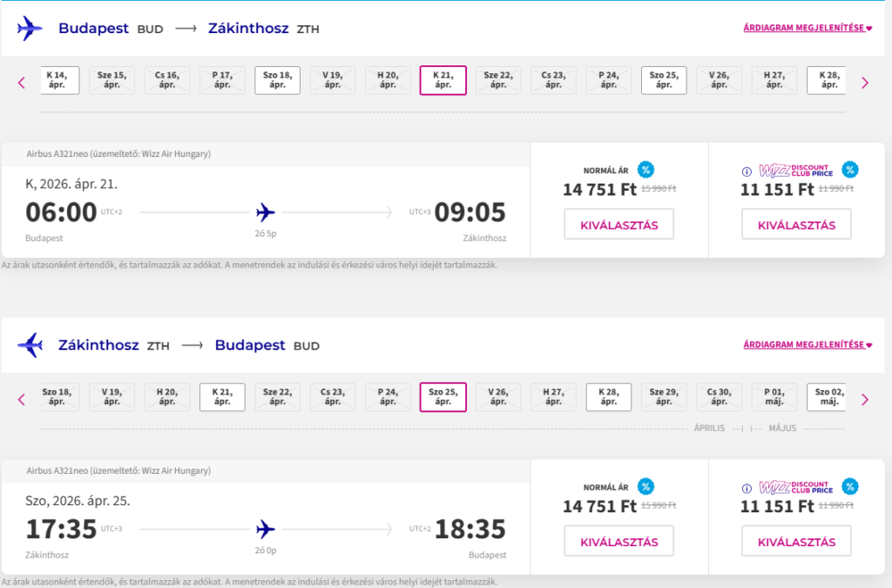This screenshot has height=588, width=892.
Task: Select outbound date Szo 25, ápr.
Action: pos(664,80)
